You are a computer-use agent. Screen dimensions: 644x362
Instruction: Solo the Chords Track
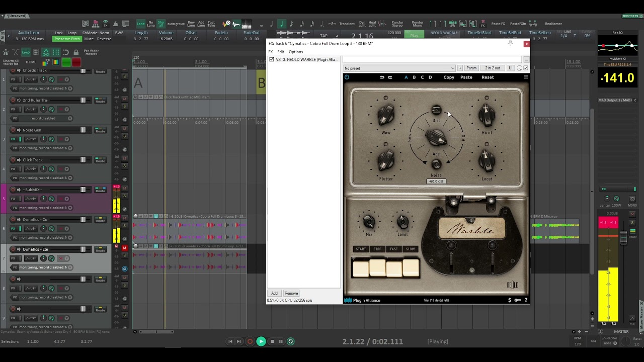pos(124,76)
